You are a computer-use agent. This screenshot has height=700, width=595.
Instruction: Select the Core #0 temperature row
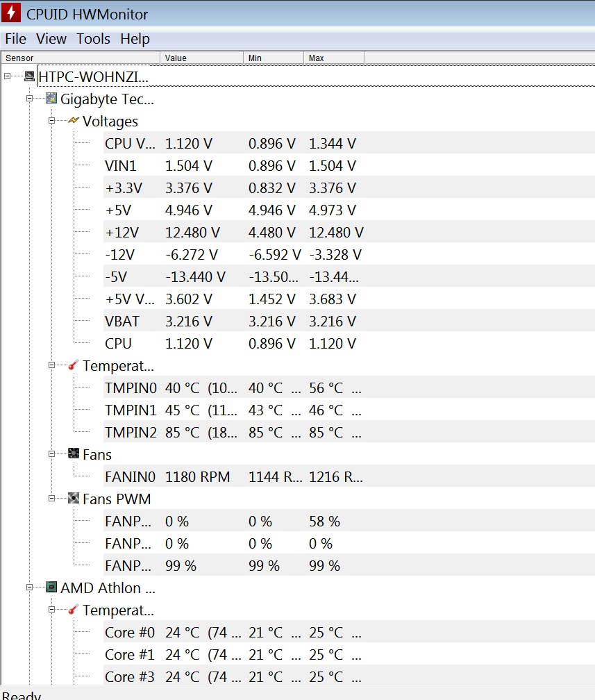click(349, 633)
